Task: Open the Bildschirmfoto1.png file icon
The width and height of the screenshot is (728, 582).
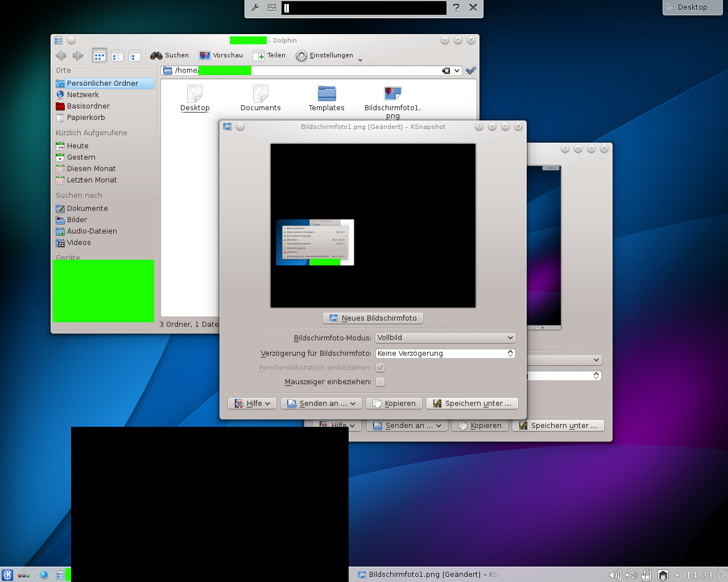Action: (x=392, y=94)
